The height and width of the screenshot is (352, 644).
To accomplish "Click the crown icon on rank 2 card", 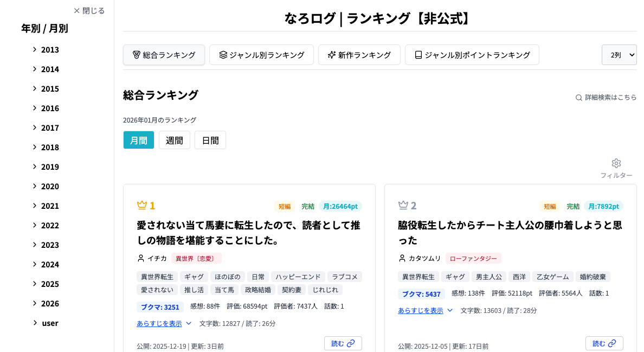I will point(403,205).
